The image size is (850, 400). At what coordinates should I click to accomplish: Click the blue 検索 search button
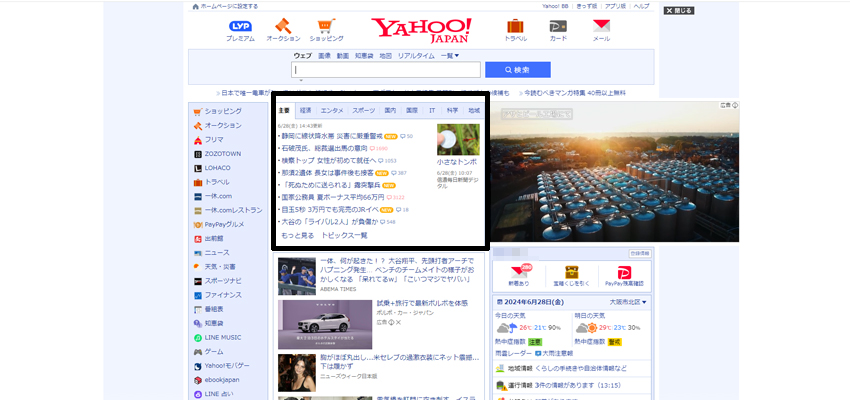tap(518, 70)
